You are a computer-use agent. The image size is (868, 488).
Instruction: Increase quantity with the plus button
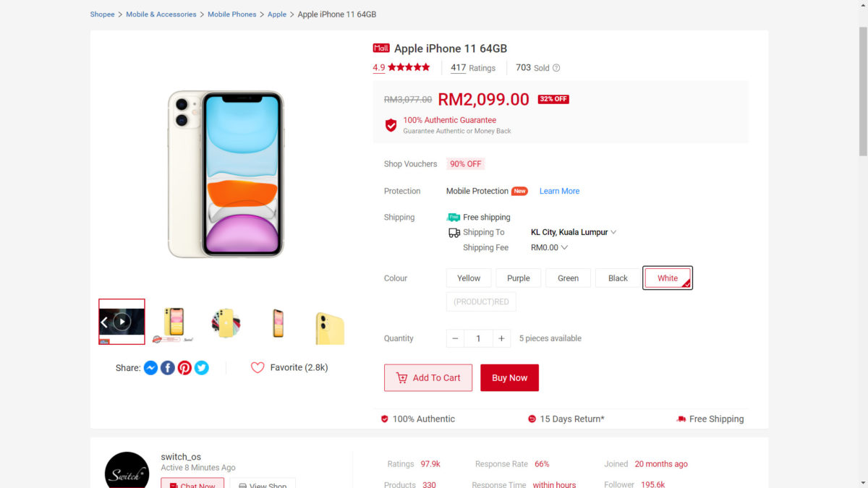[x=501, y=338]
